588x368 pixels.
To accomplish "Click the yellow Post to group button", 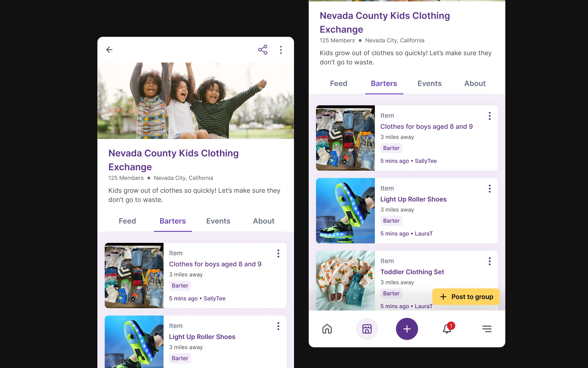I will point(466,297).
